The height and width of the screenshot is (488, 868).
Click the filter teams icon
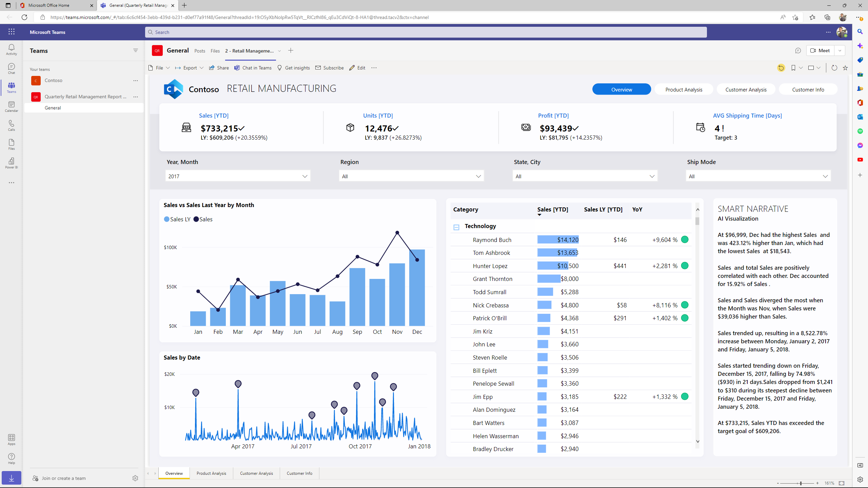tap(136, 50)
